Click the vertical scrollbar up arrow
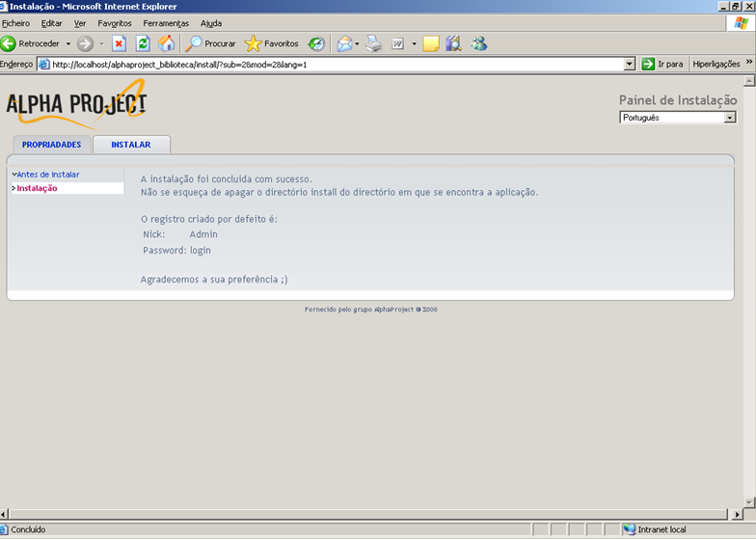The height and width of the screenshot is (540, 756). [748, 81]
